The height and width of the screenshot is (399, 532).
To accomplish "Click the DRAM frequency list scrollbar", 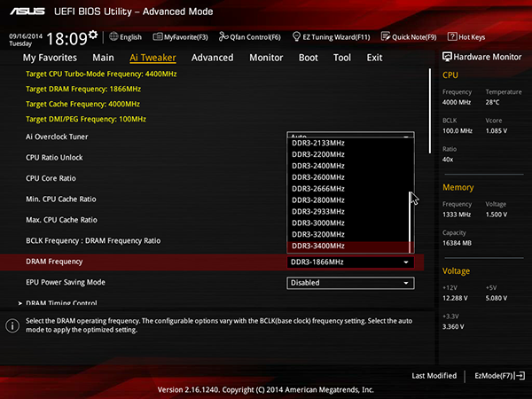I will click(411, 223).
